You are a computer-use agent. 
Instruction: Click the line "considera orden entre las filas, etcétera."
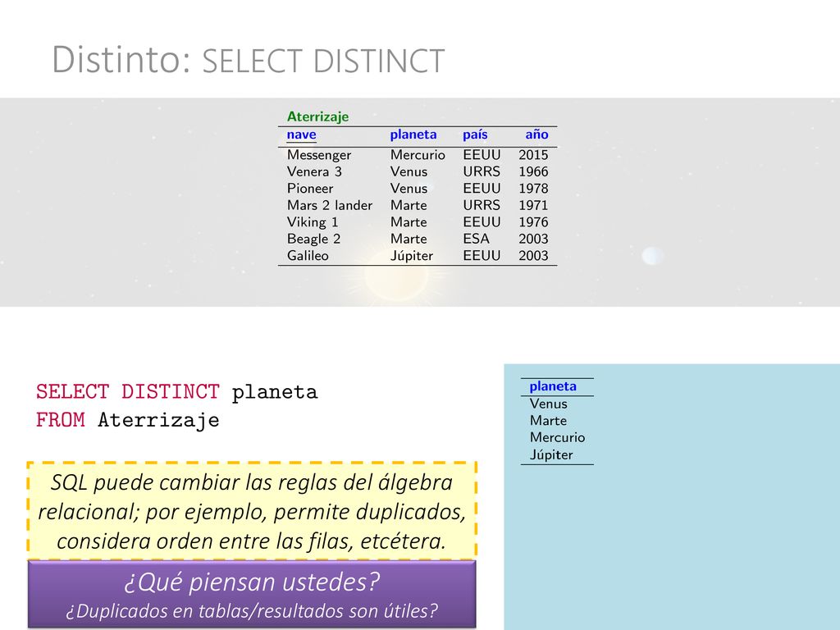click(x=252, y=541)
